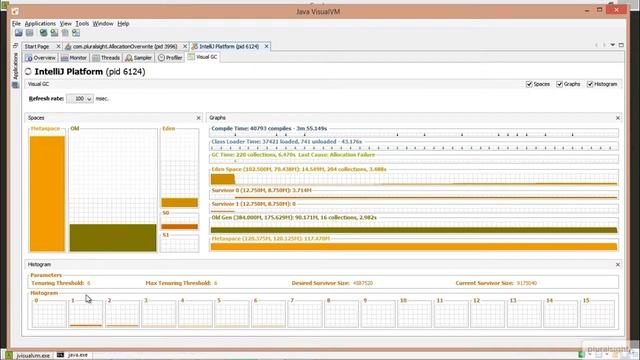This screenshot has width=640, height=360.
Task: Show the opened documents list dropdown arrow
Action: click(613, 45)
